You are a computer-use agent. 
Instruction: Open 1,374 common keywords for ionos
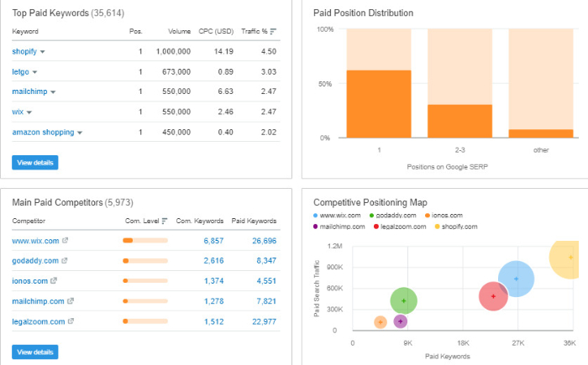(x=213, y=281)
